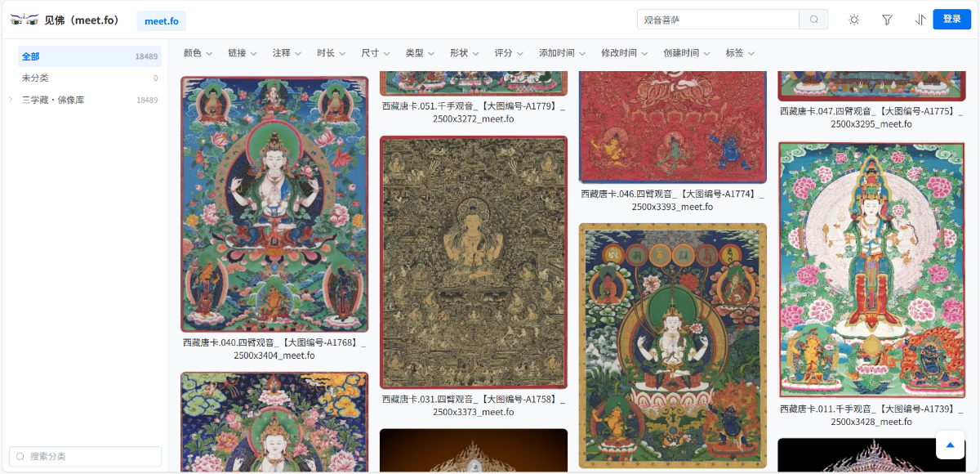This screenshot has height=474, width=980.
Task: Click the back-to-top arrow button
Action: click(x=950, y=445)
